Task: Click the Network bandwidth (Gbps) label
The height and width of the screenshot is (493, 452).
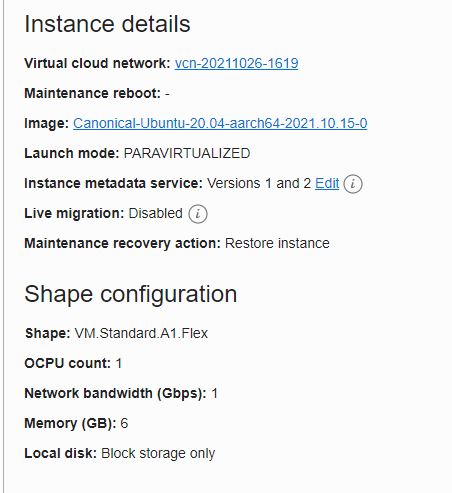Action: (115, 393)
